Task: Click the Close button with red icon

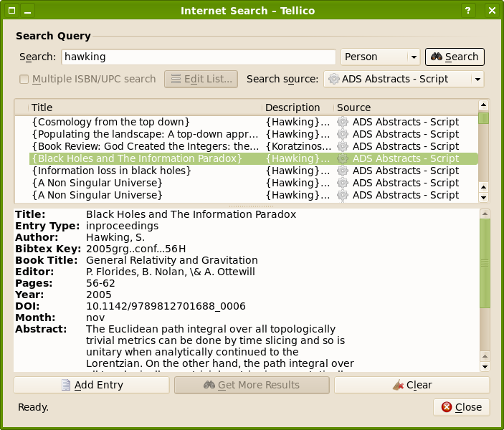Action: (x=461, y=407)
